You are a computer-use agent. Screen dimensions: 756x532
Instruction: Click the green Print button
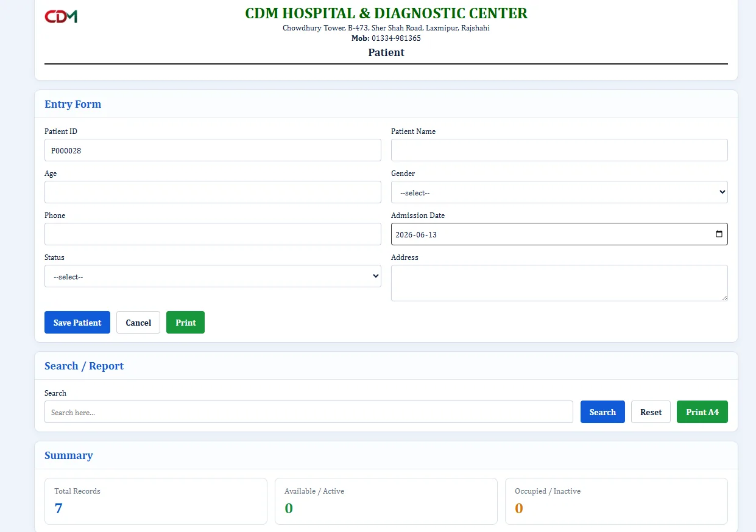pyautogui.click(x=185, y=323)
